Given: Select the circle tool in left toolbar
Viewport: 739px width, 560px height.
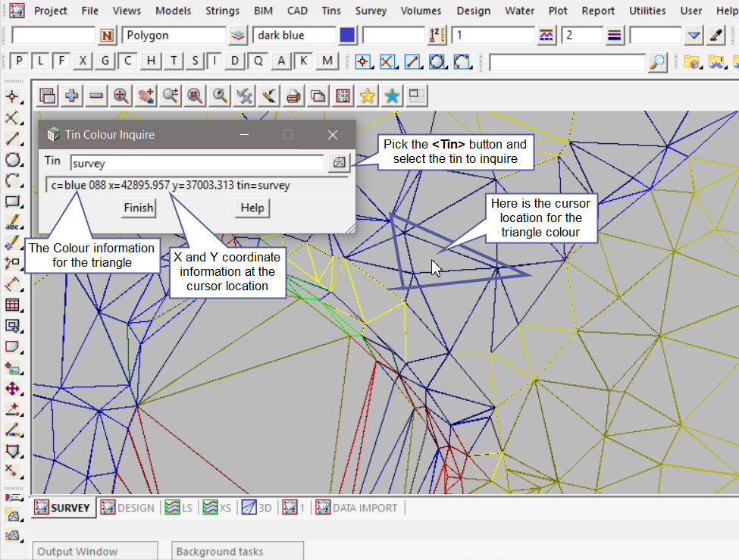Looking at the screenshot, I should pos(13,159).
